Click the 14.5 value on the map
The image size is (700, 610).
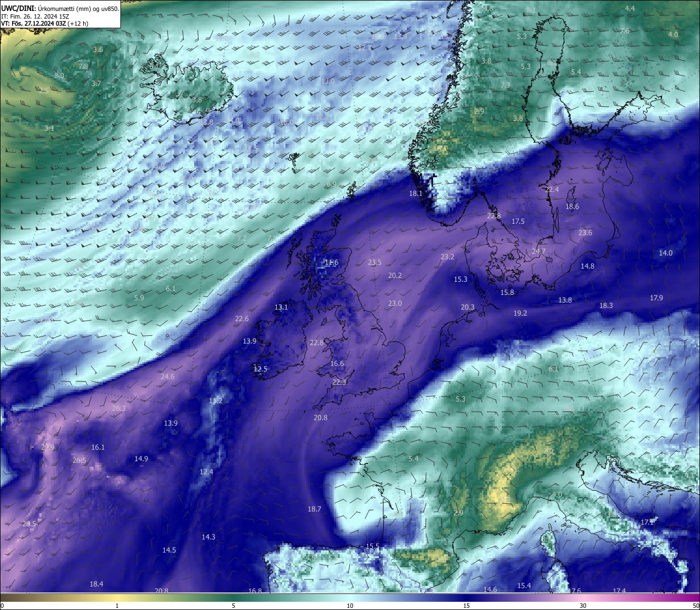tap(169, 550)
